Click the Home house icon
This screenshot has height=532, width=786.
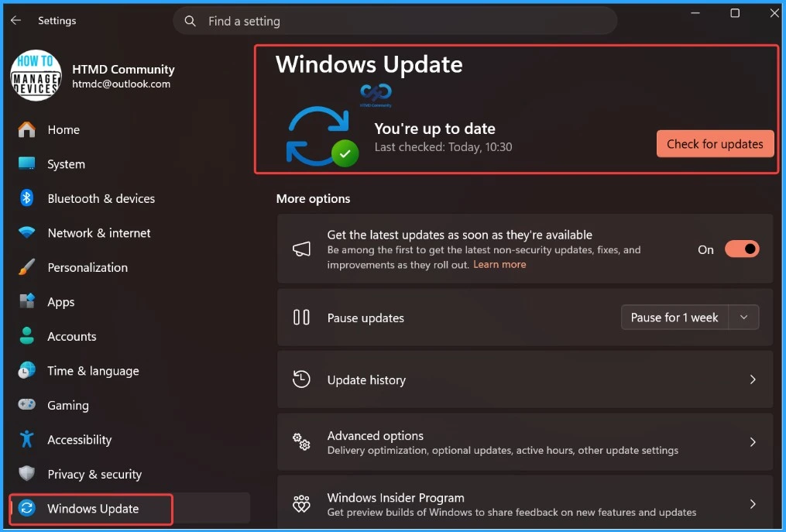pos(26,129)
